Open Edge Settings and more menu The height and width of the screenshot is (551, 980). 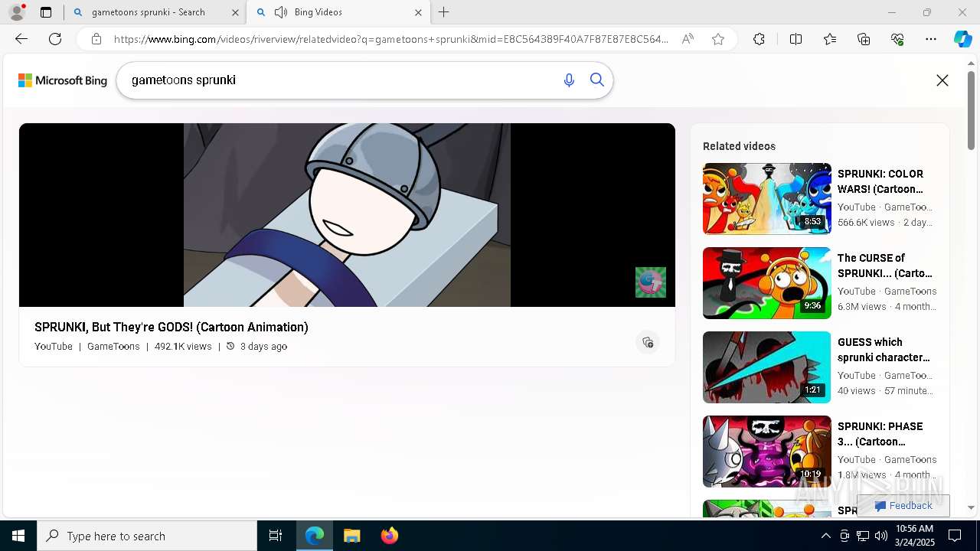click(x=931, y=39)
